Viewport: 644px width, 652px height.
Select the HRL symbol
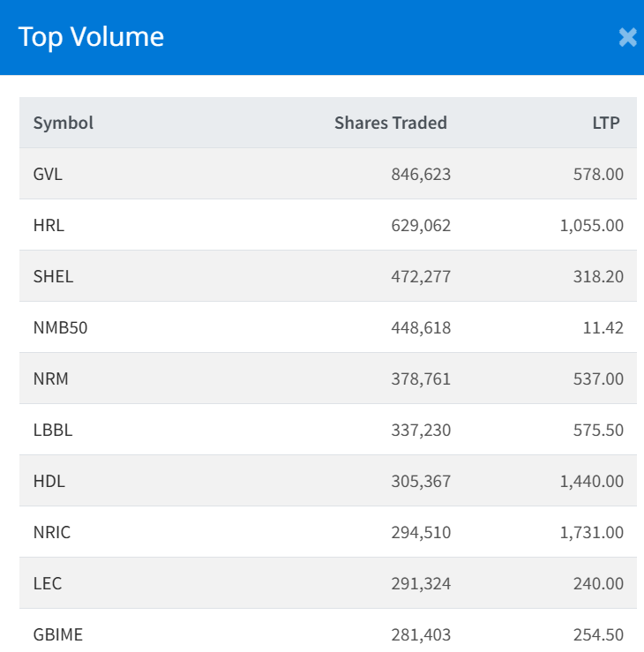(49, 225)
